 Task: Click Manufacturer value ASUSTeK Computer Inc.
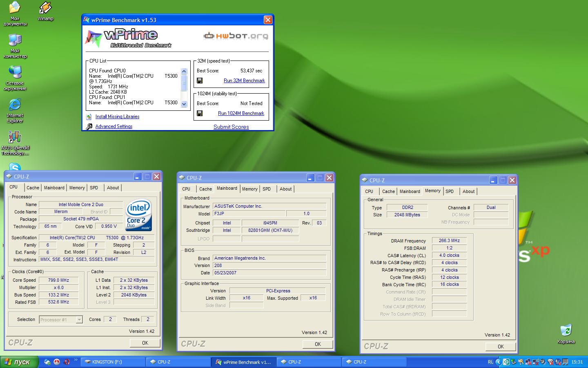[269, 206]
